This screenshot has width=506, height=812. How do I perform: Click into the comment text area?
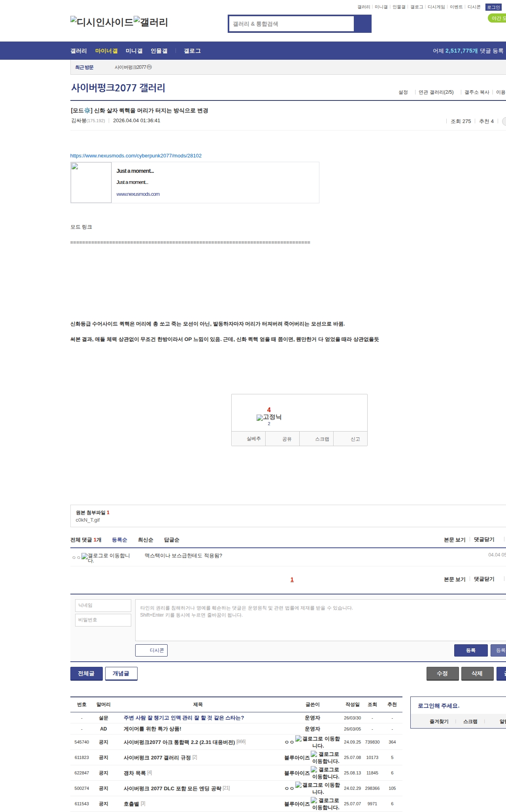[x=321, y=620]
